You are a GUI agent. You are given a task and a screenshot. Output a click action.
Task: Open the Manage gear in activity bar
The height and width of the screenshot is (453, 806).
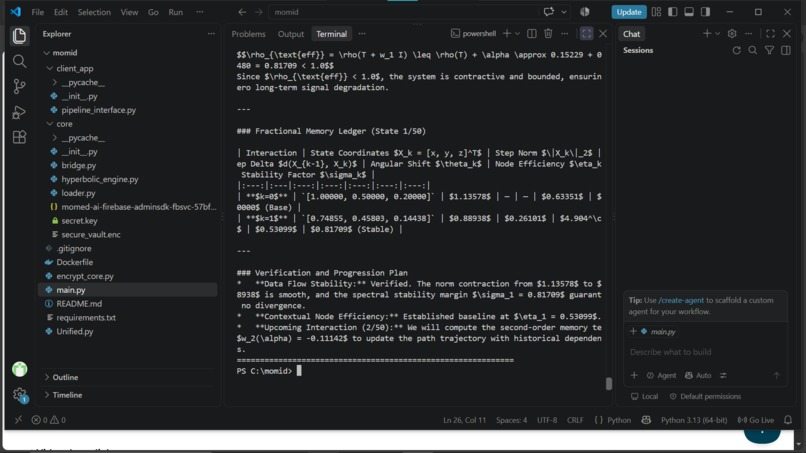point(20,394)
